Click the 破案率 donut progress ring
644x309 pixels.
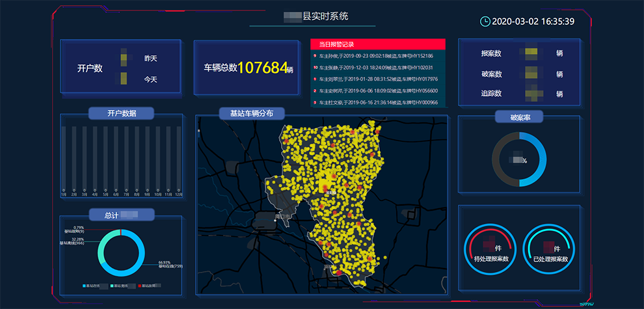click(518, 159)
